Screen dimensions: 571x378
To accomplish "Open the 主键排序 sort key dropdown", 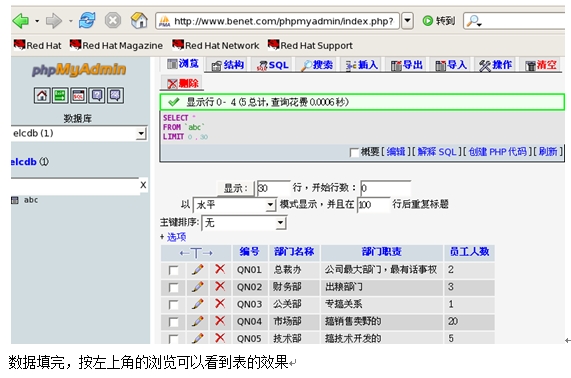I will (x=244, y=223).
